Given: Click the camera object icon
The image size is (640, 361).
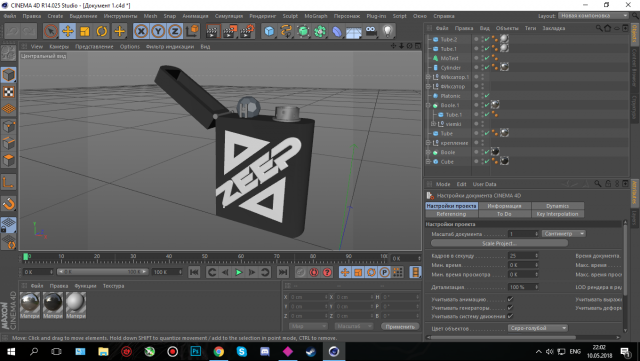Looking at the screenshot, I should click(x=371, y=31).
